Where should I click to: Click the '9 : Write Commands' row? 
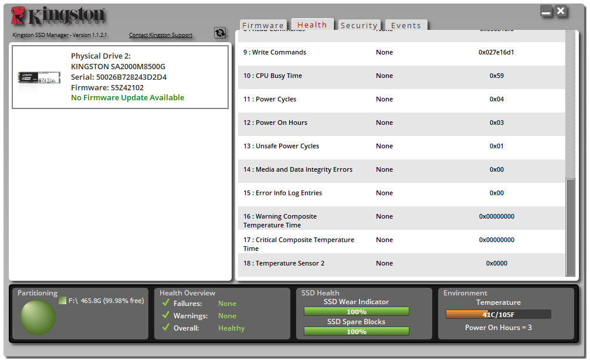coord(402,54)
